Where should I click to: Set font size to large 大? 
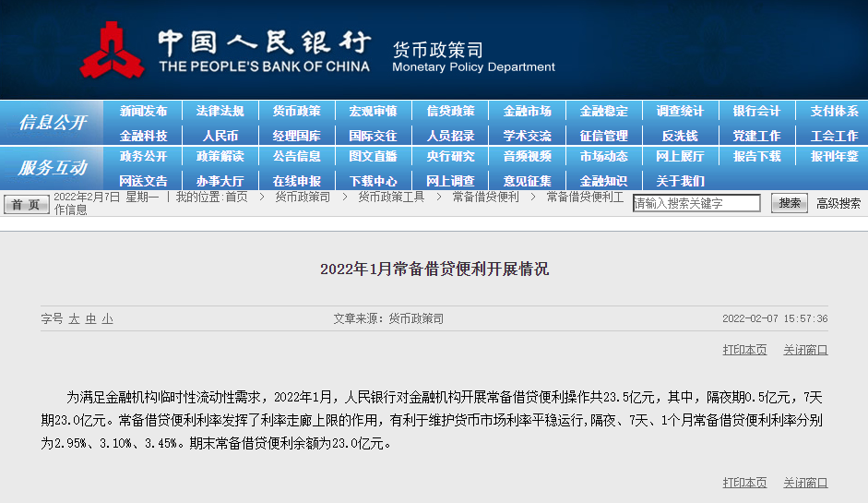tap(74, 318)
